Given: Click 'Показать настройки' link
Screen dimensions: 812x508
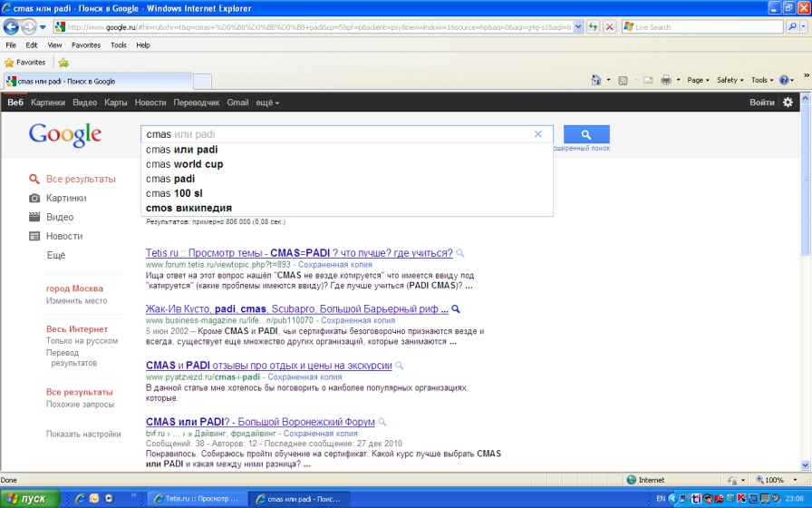Looking at the screenshot, I should (x=83, y=435).
